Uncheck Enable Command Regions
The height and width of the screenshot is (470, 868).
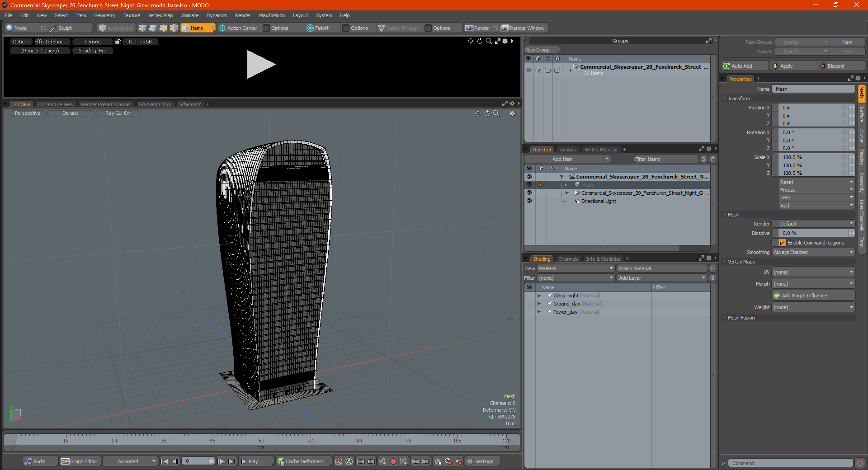pos(783,243)
